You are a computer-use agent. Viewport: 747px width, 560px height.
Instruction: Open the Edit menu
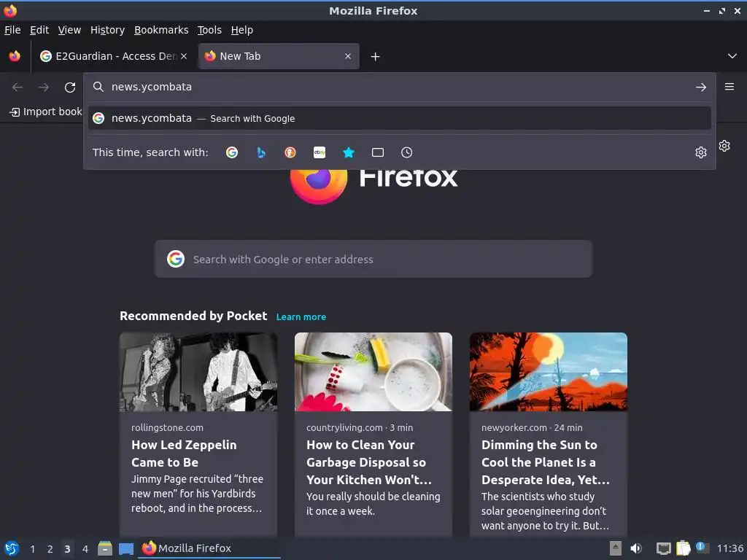pos(39,30)
